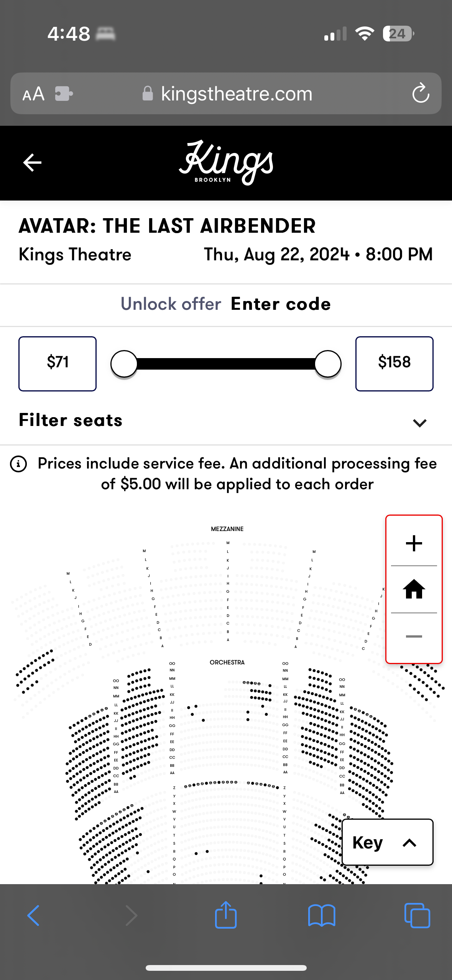
Task: Zoom in on the seat map
Action: (x=414, y=543)
